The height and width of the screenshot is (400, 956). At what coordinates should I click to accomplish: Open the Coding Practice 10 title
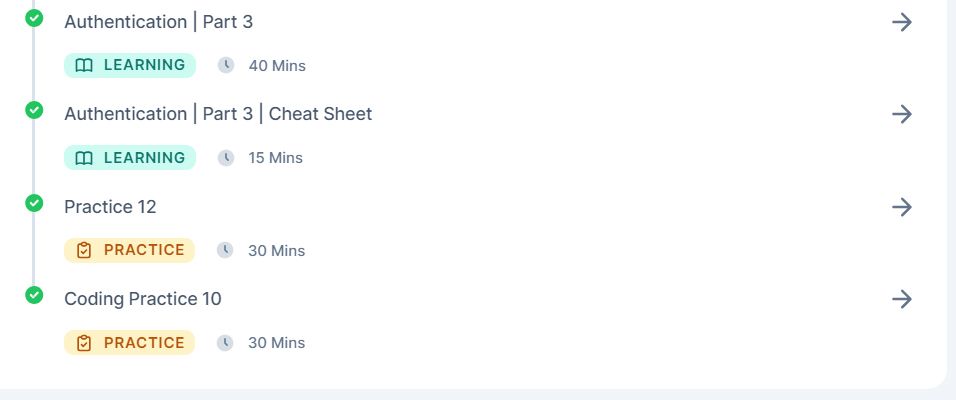point(143,299)
